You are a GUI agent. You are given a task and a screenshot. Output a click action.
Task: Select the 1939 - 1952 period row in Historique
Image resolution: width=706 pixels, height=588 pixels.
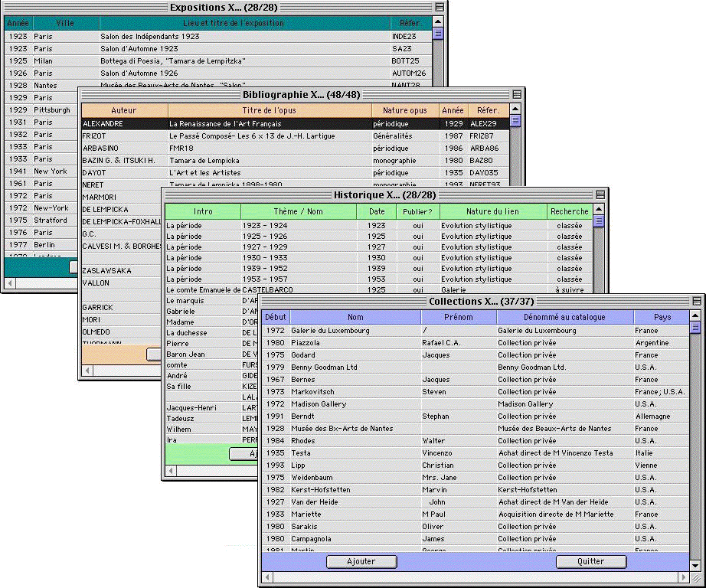click(x=379, y=268)
